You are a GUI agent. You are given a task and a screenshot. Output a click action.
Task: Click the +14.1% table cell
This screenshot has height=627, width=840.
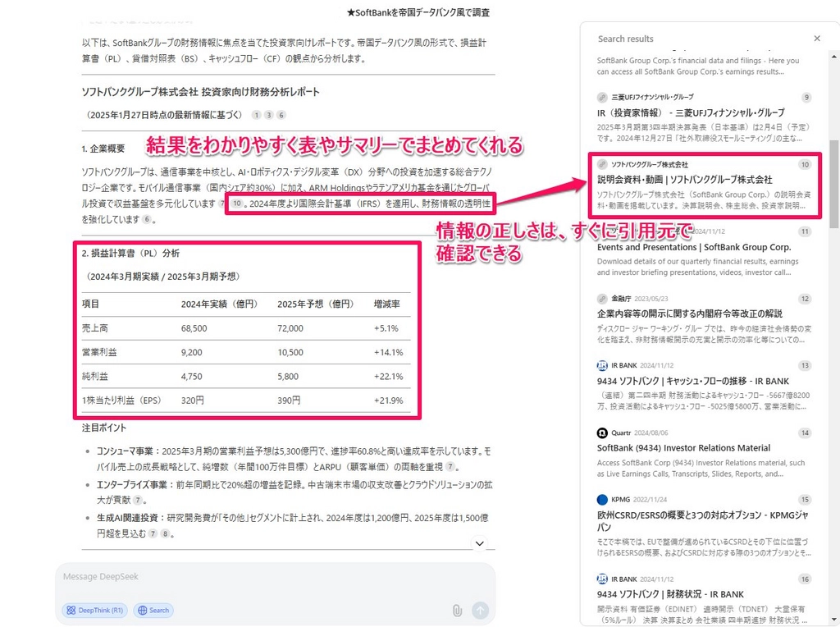tap(388, 352)
